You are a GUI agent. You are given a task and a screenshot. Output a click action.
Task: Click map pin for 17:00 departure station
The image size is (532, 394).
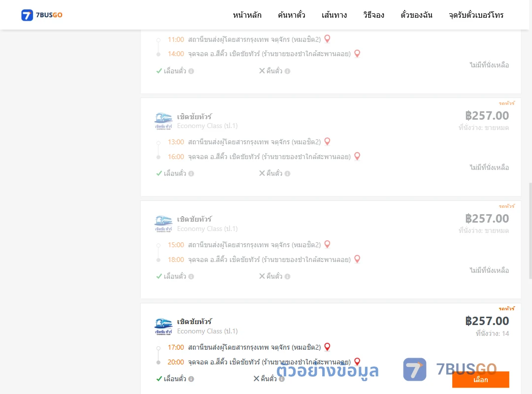point(328,347)
